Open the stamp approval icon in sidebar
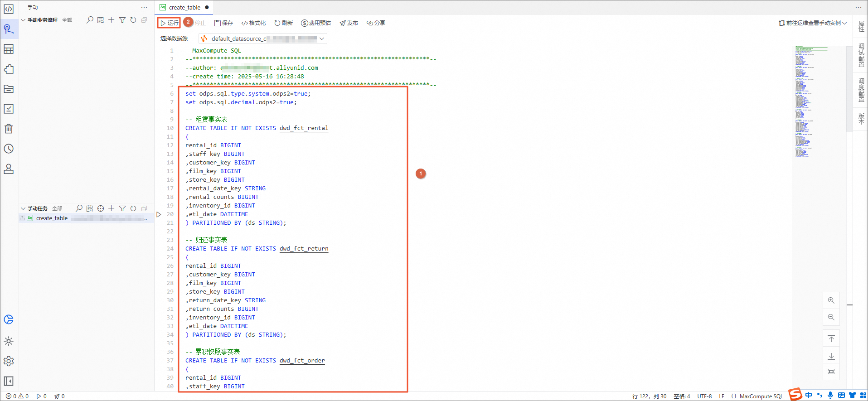This screenshot has height=401, width=868. pos(9,169)
